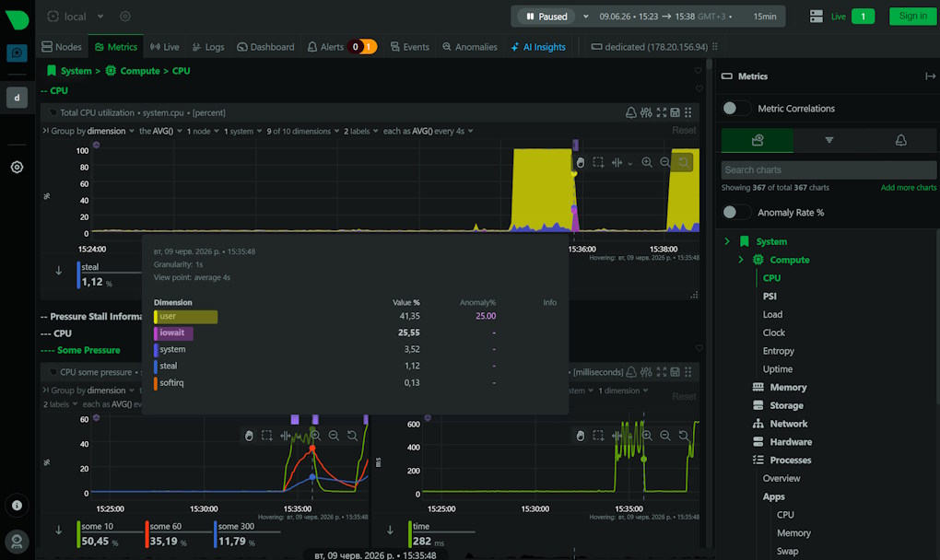Reset zoom on CPU some pressure chart
940x560 pixels.
[352, 436]
